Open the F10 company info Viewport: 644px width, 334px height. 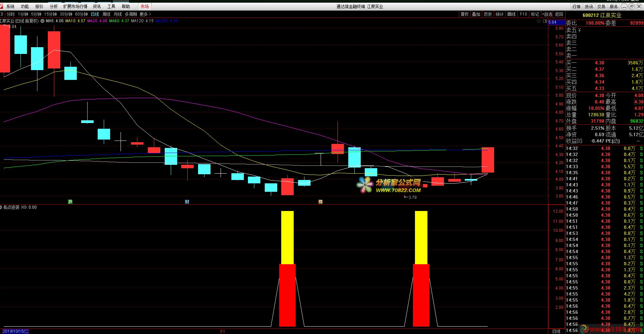(523, 14)
